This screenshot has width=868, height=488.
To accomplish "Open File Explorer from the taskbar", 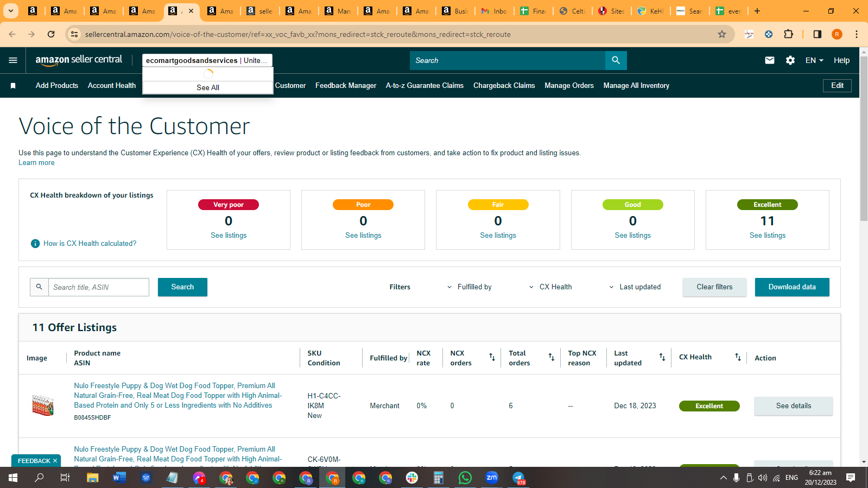I will (93, 478).
